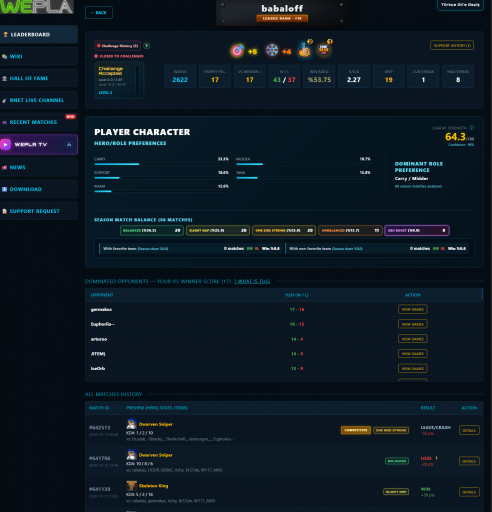Screen dimensions: 492x512
Task: Click the Challenge Accepted level card
Action: (119, 80)
